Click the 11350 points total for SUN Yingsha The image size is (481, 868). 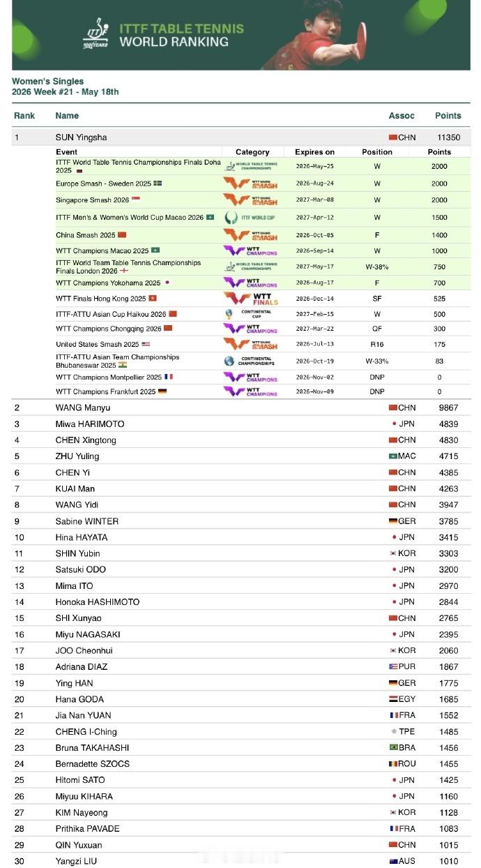coord(449,138)
